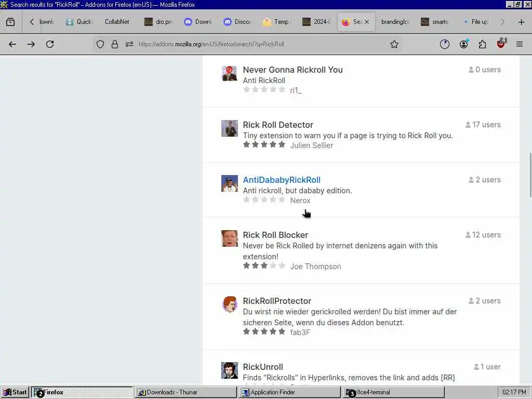Switch to the smarte tab
The height and width of the screenshot is (399, 532).
pyautogui.click(x=435, y=22)
